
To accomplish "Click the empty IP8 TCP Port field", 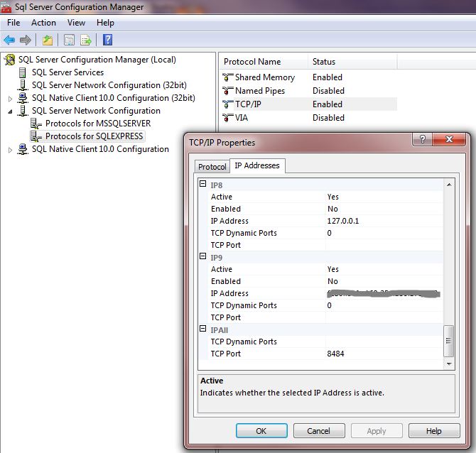I will coord(384,245).
